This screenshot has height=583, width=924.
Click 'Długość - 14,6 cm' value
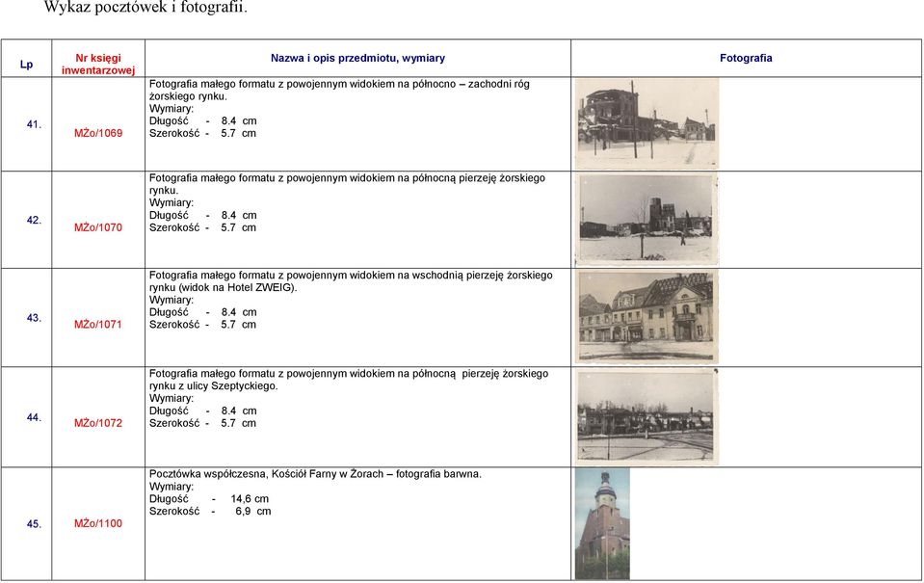(x=209, y=499)
